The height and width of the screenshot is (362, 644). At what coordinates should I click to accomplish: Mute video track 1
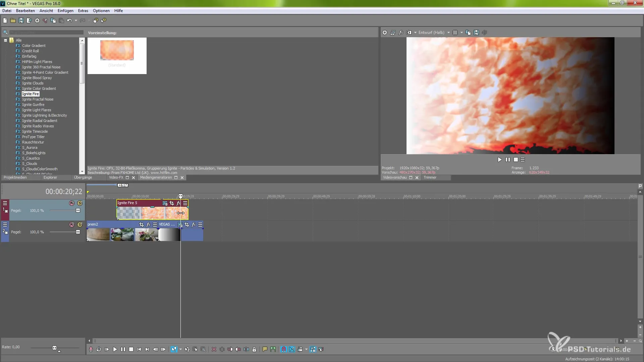72,203
